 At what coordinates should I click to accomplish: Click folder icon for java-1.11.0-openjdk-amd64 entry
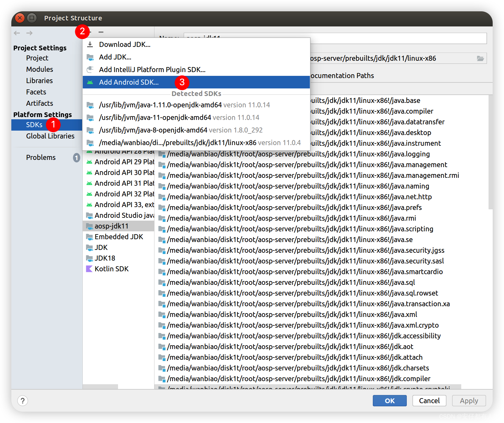[90, 105]
